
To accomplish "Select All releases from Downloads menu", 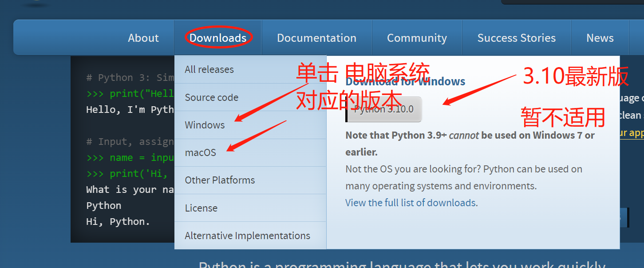I will [x=250, y=69].
